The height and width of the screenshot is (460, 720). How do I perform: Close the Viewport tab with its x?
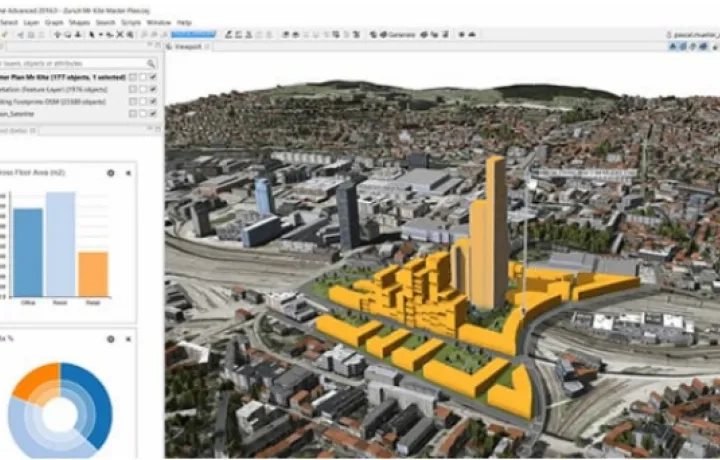[207, 46]
